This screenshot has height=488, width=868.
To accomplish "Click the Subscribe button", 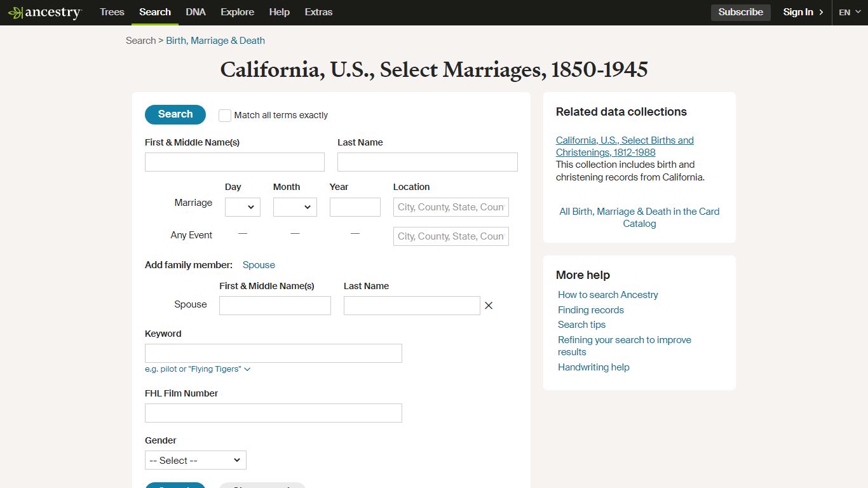I will click(741, 12).
